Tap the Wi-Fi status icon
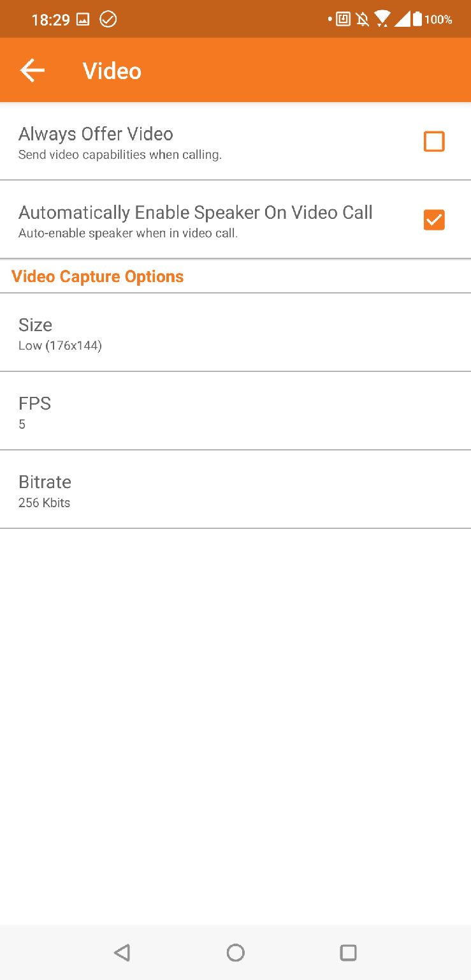Viewport: 471px width, 980px height. click(x=382, y=20)
